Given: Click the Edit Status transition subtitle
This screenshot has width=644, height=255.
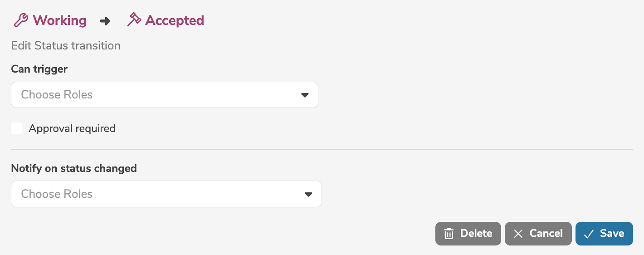Looking at the screenshot, I should (x=66, y=46).
